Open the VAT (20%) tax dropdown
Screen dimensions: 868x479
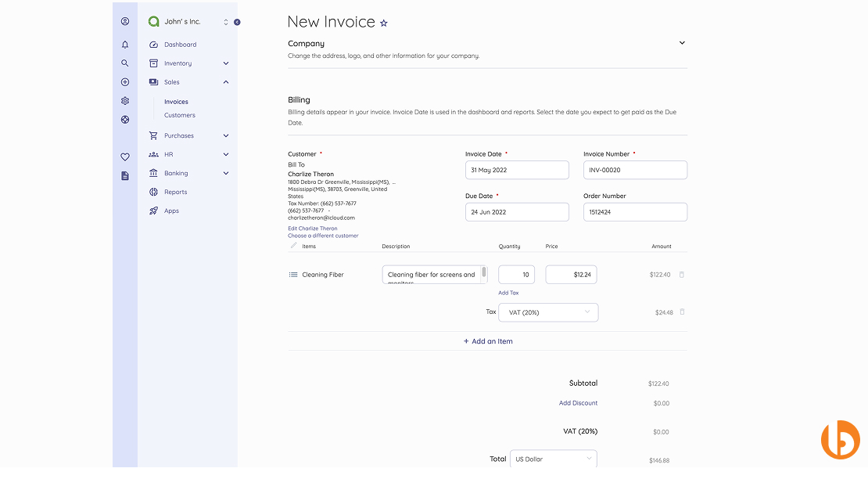[x=548, y=312]
